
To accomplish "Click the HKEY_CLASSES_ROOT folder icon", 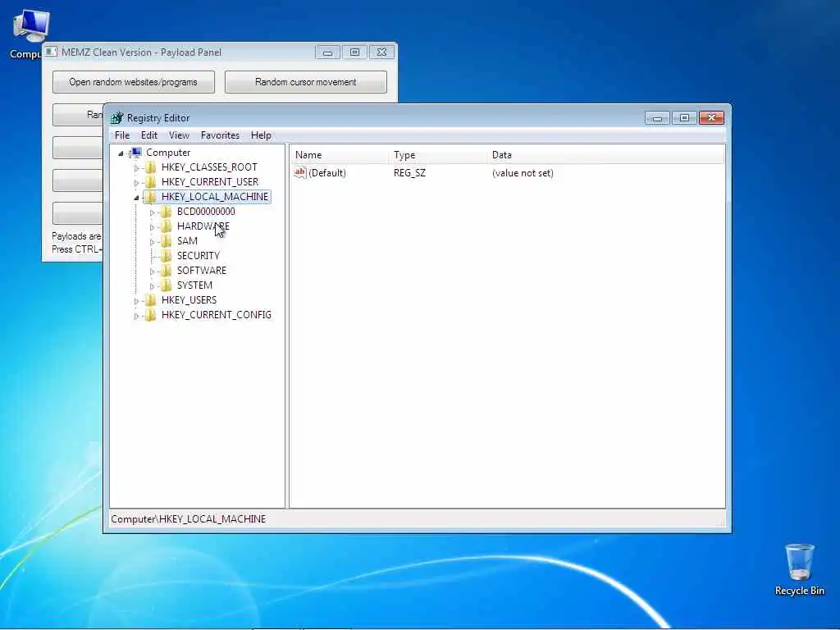I will pos(151,167).
